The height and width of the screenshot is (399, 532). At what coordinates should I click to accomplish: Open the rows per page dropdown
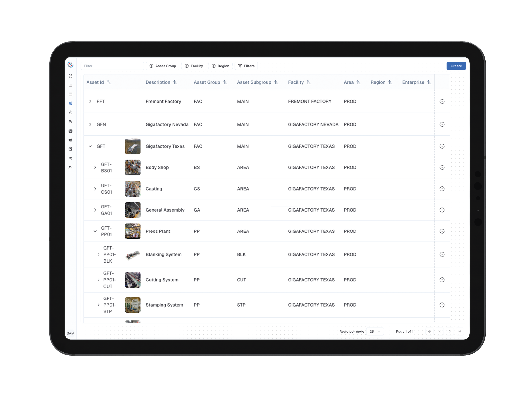(x=375, y=331)
